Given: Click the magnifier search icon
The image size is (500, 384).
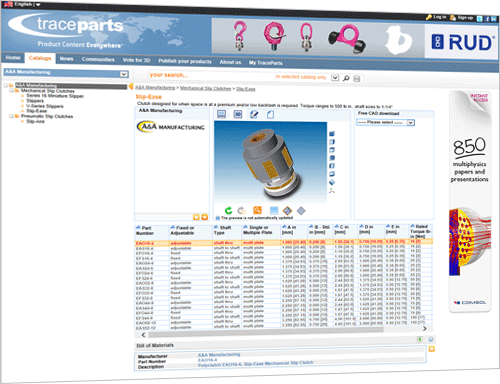Looking at the screenshot, I should tap(346, 78).
